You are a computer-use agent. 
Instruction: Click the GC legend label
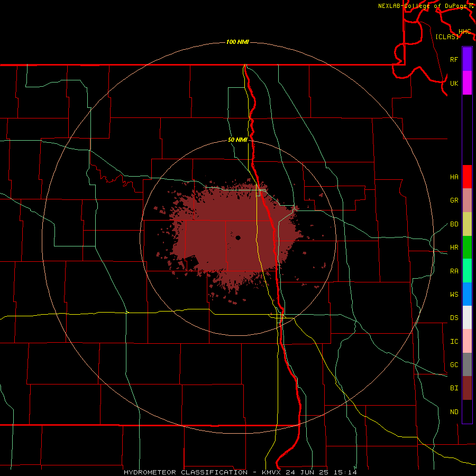point(454,365)
